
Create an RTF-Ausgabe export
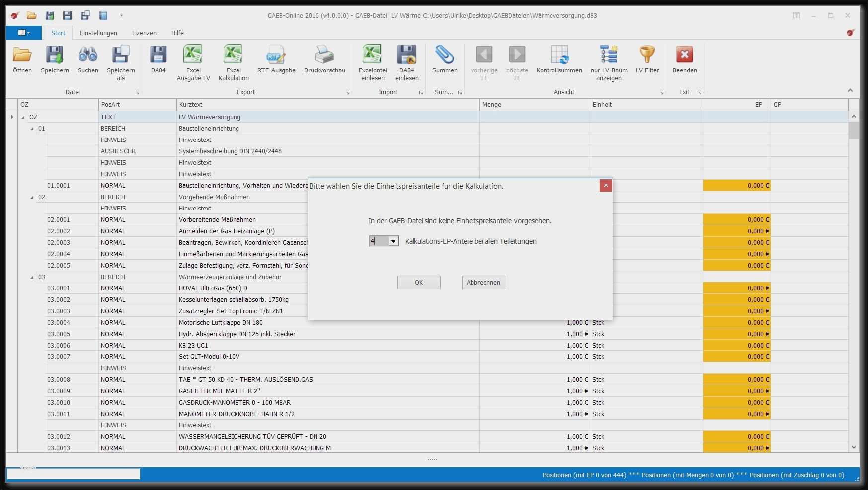click(276, 61)
